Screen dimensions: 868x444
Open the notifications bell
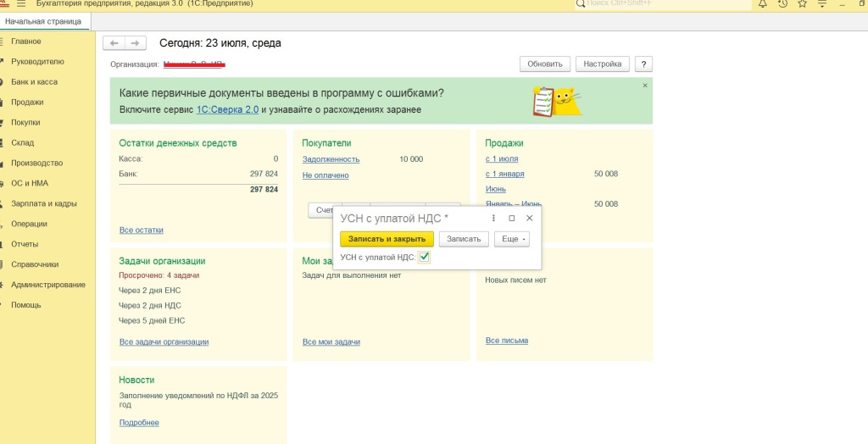pos(763,4)
